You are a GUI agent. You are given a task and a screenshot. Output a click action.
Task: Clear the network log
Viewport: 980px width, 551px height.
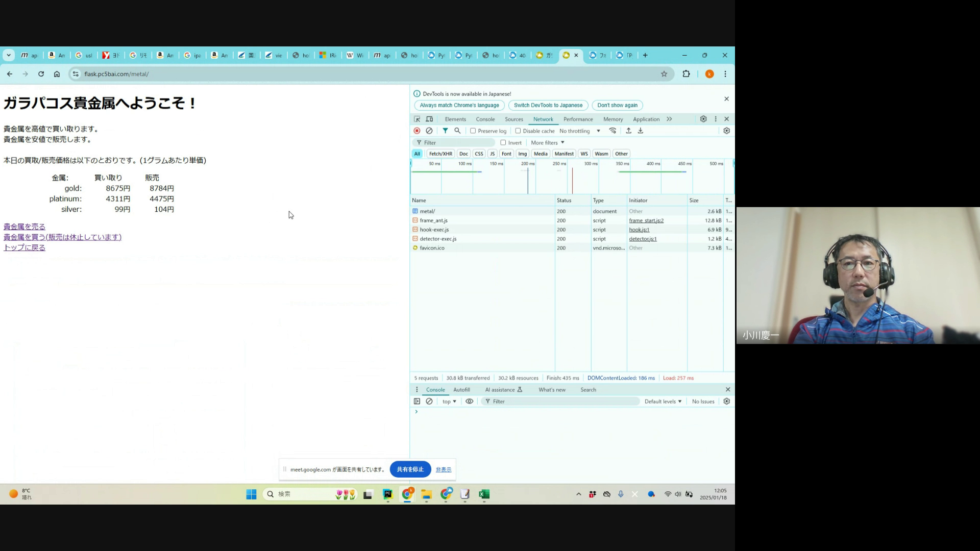[x=429, y=131]
